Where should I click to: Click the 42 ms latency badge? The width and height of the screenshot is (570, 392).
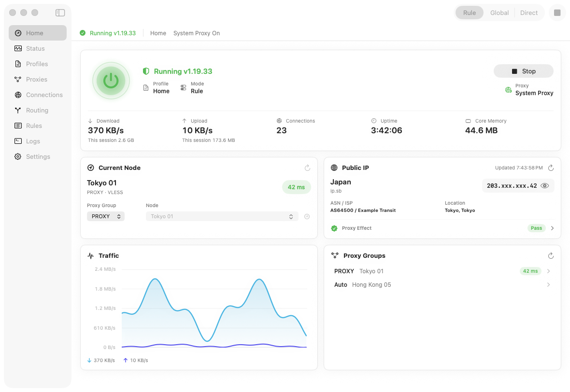tap(296, 187)
